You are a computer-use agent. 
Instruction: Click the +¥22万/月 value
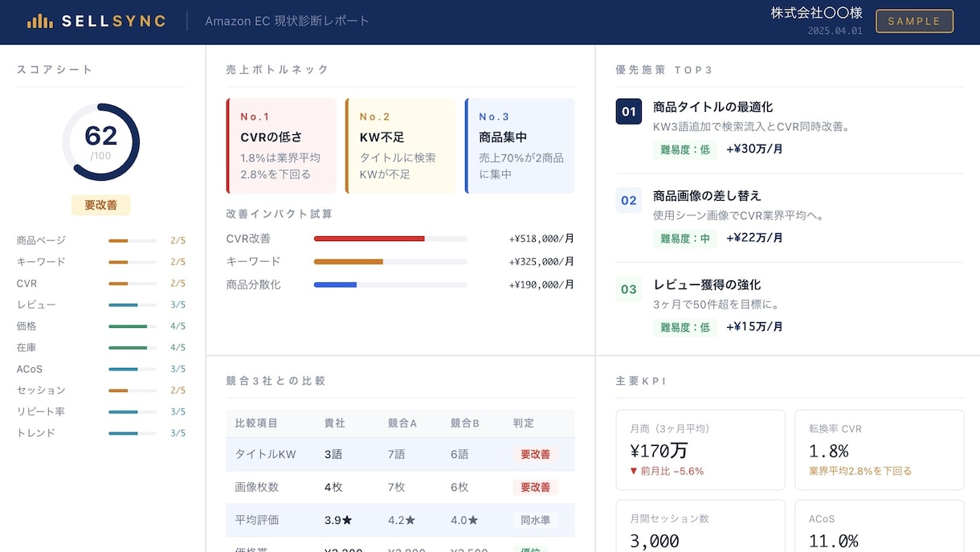click(754, 238)
